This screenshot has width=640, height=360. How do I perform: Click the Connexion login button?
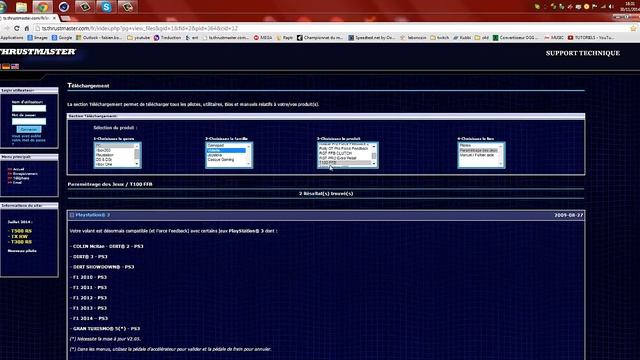coord(29,129)
